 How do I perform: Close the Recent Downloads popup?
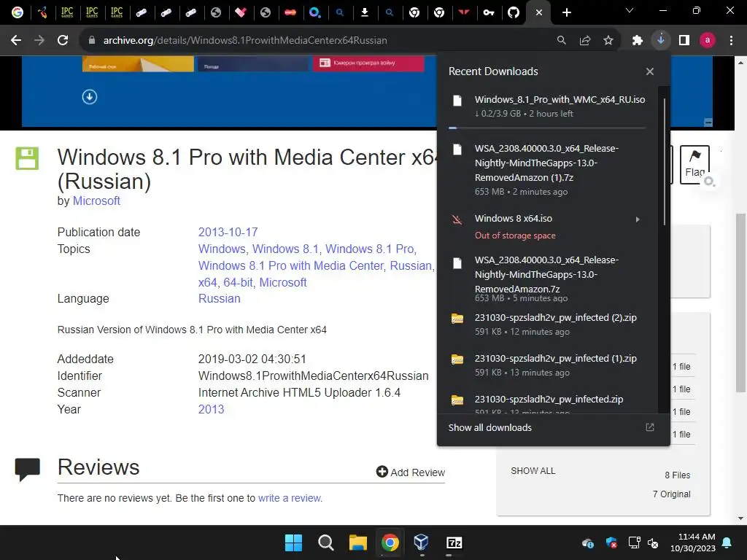tap(650, 71)
